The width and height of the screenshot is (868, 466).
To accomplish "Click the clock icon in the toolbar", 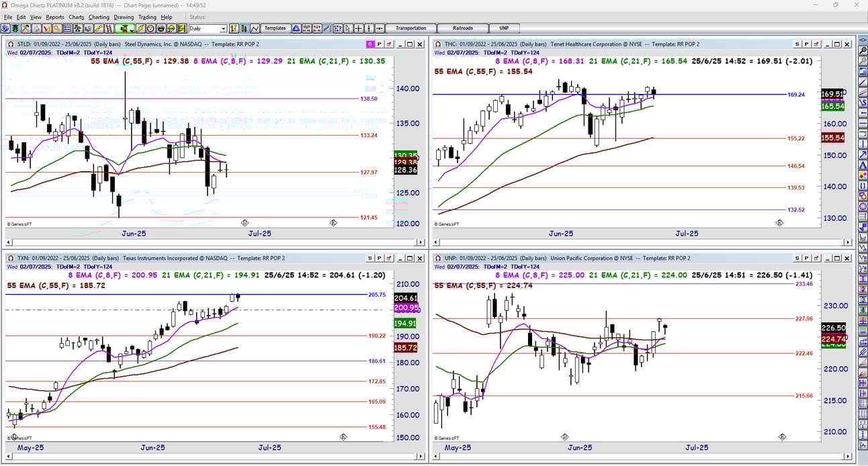I will click(150, 29).
